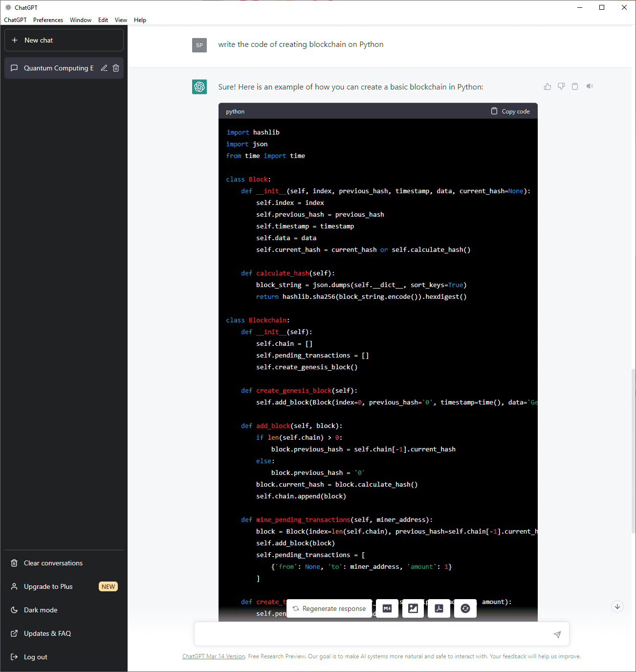Click the 'python' language label

click(x=235, y=112)
